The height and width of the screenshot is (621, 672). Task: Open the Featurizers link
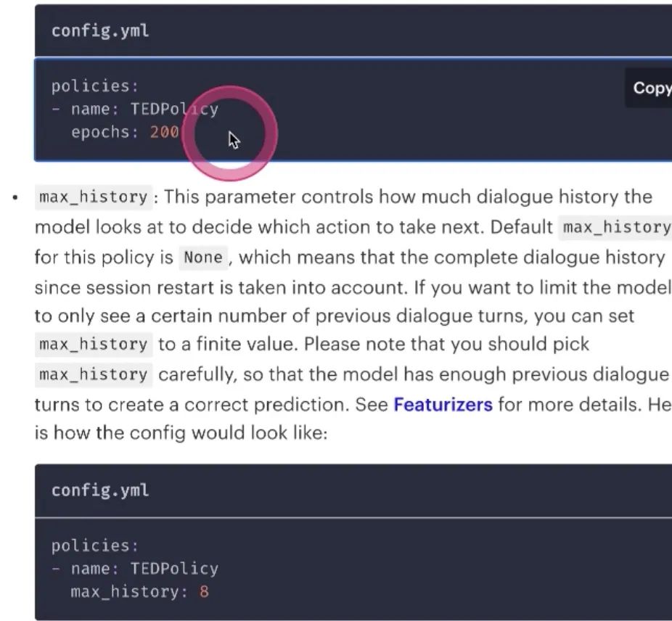[443, 405]
